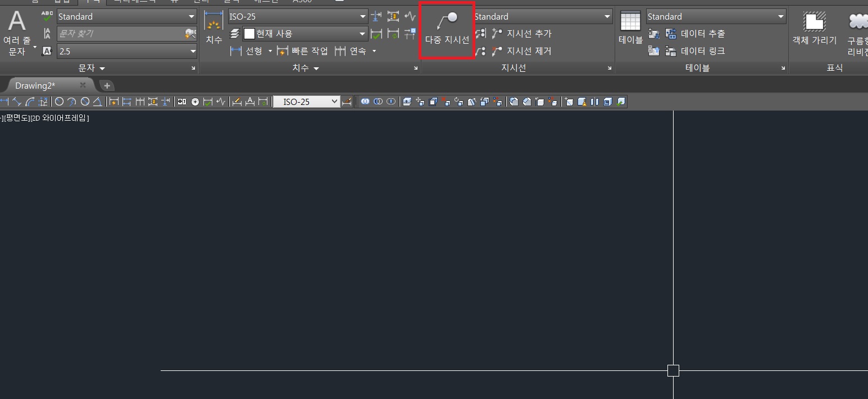Select Aligned dimension in the dimension toolbar
This screenshot has width=868, height=399.
[17, 102]
